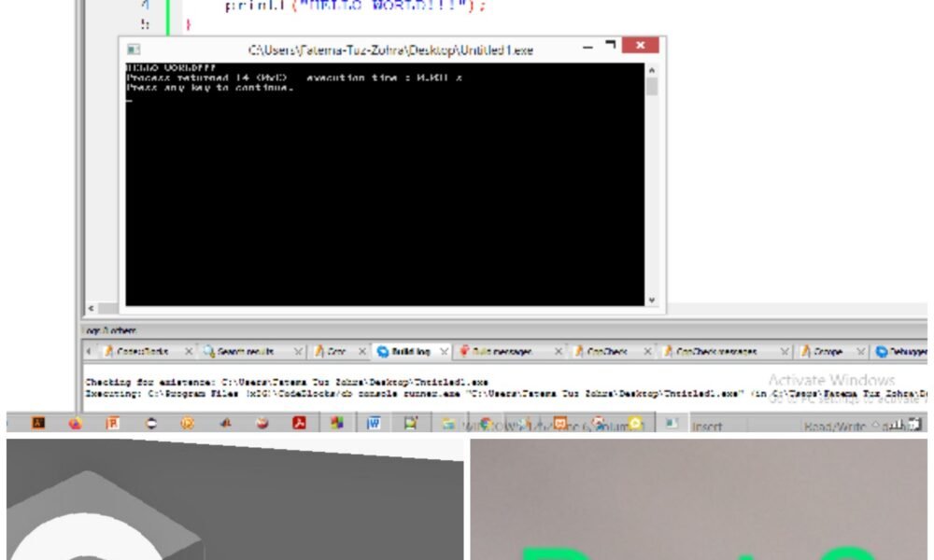This screenshot has height=560, width=934.
Task: Click the Search results magnifier icon
Action: tap(208, 352)
